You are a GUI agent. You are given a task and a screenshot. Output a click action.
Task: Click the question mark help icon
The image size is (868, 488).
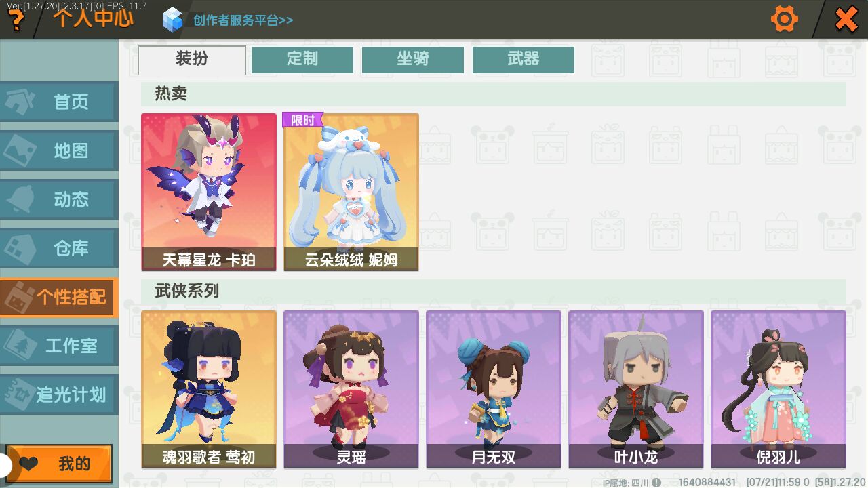click(16, 20)
